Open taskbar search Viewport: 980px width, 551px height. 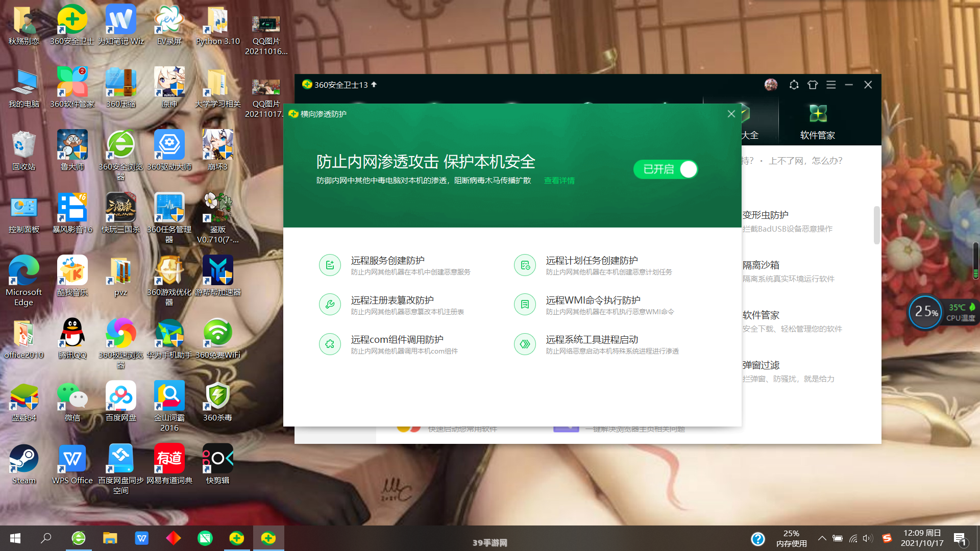(x=46, y=538)
